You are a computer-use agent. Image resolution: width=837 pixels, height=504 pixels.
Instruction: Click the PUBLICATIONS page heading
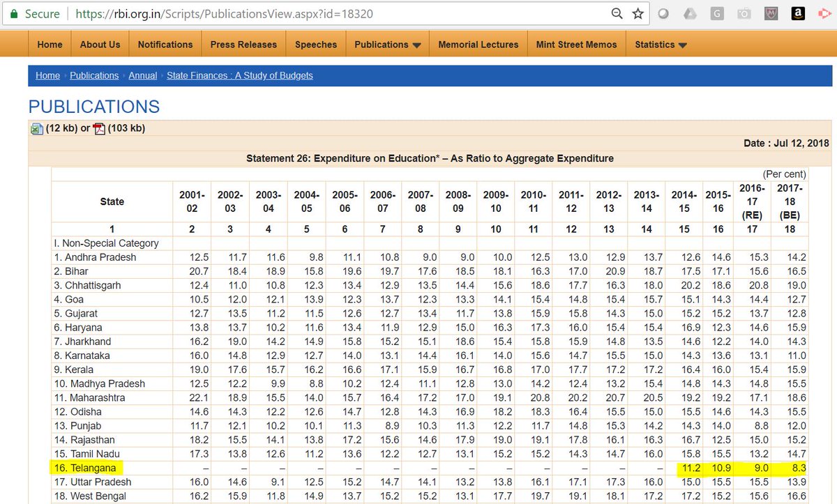point(94,107)
